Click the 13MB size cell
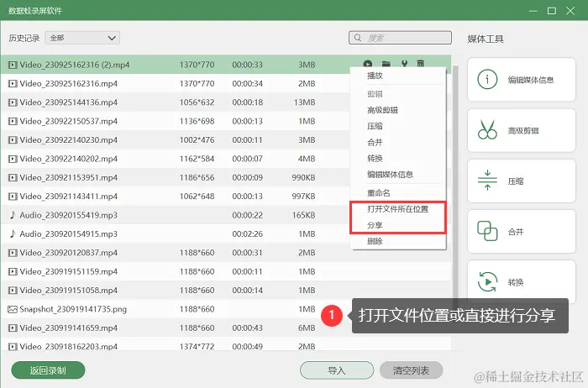Image resolution: width=588 pixels, height=388 pixels. [x=304, y=102]
